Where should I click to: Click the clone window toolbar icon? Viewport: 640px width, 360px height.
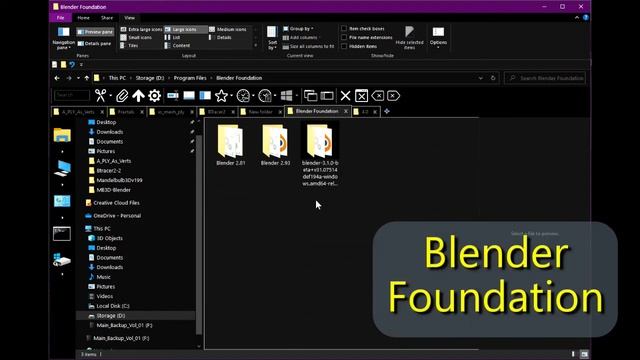tap(311, 96)
